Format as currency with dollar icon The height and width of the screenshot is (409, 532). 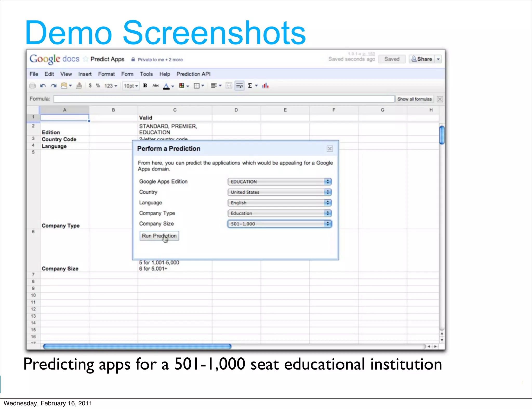tap(90, 85)
